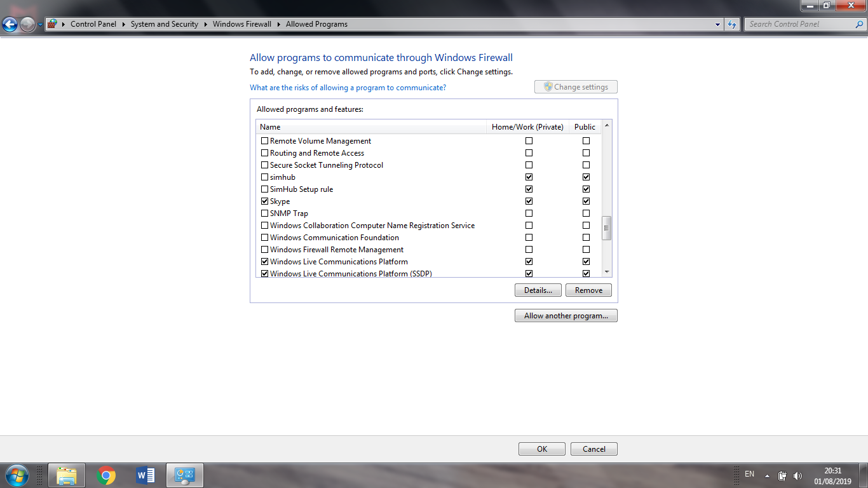Click the EN language indicator
The width and height of the screenshot is (868, 488).
(x=749, y=474)
